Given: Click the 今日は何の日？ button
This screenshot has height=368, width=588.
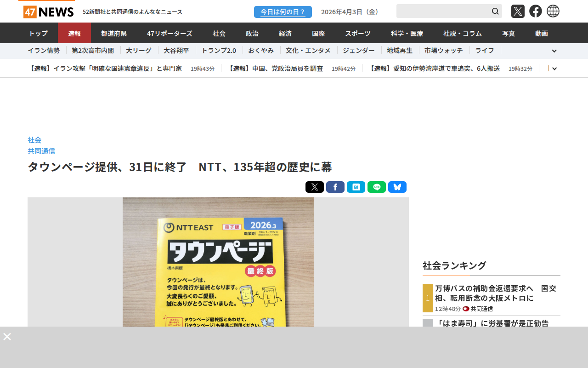Looking at the screenshot, I should click(283, 12).
